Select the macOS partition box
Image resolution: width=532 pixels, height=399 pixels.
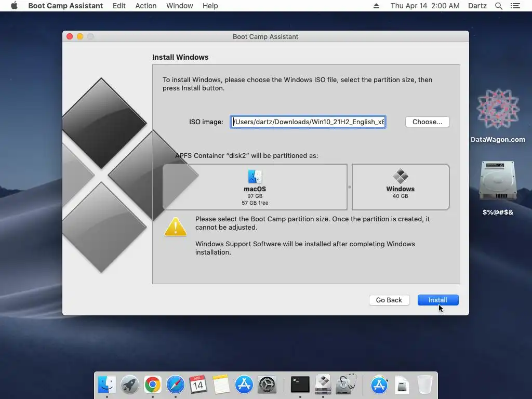[x=255, y=187]
